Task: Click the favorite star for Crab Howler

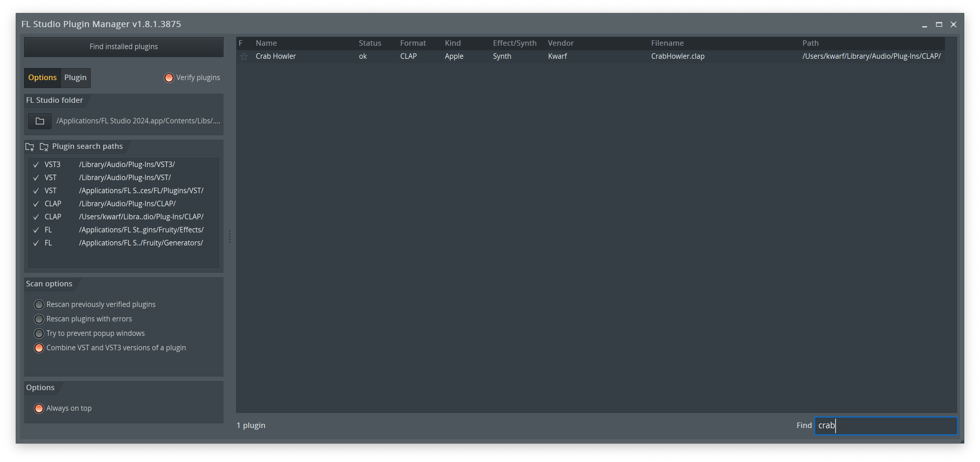Action: [243, 56]
